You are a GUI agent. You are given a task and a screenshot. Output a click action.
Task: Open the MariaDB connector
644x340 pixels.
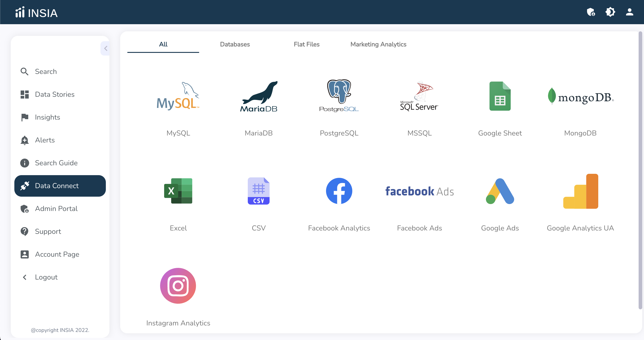259,107
